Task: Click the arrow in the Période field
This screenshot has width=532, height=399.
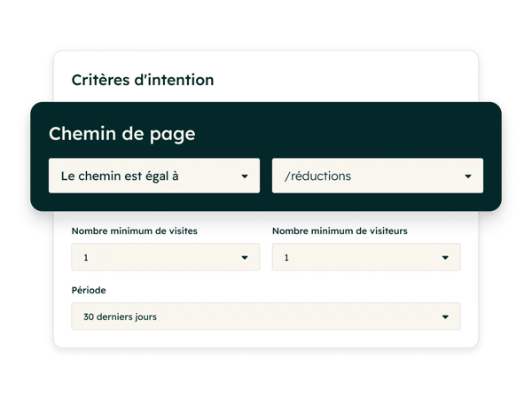Action: (445, 317)
